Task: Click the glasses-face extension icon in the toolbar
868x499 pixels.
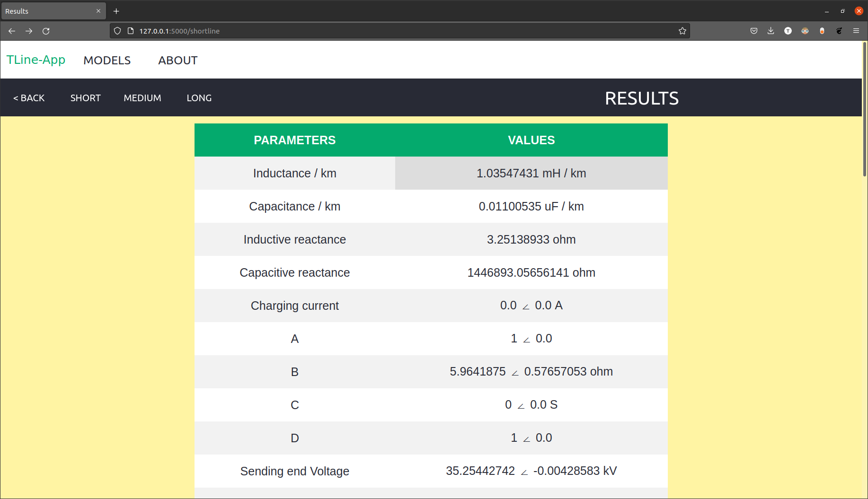Action: pyautogui.click(x=805, y=31)
